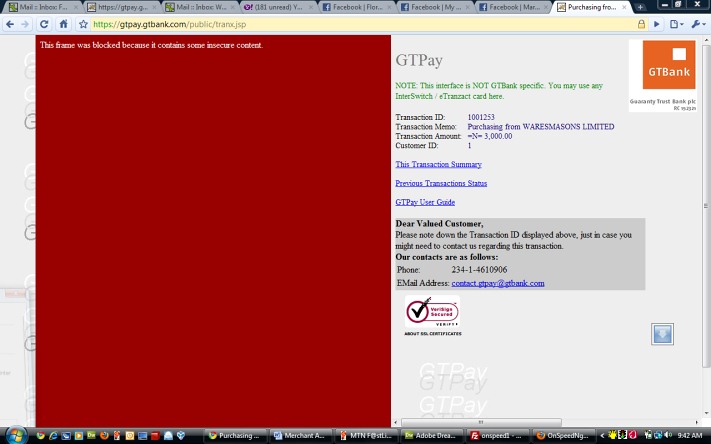Screen dimensions: 711x444
Task: Click the volume speaker tray icon
Action: pos(668,435)
